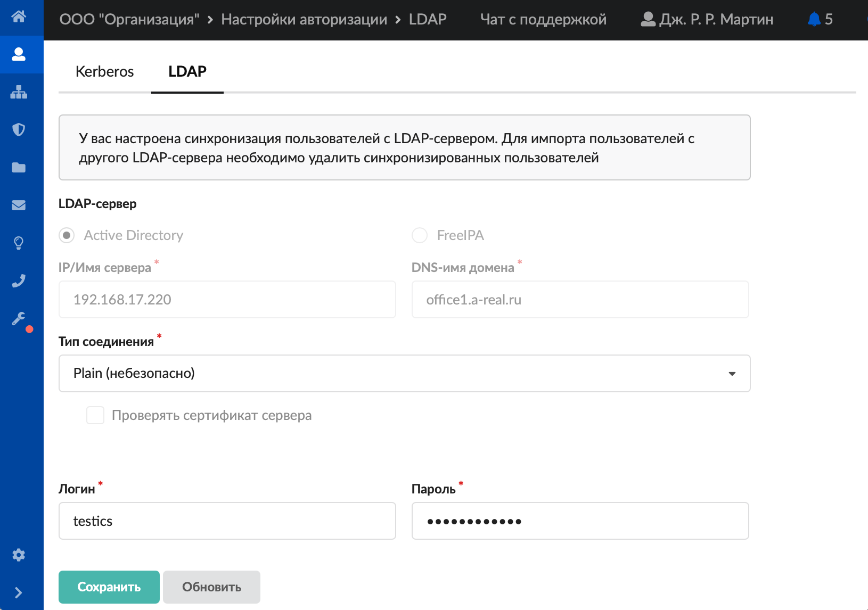The height and width of the screenshot is (610, 868).
Task: Open the gear settings icon in sidebar
Action: [x=19, y=555]
